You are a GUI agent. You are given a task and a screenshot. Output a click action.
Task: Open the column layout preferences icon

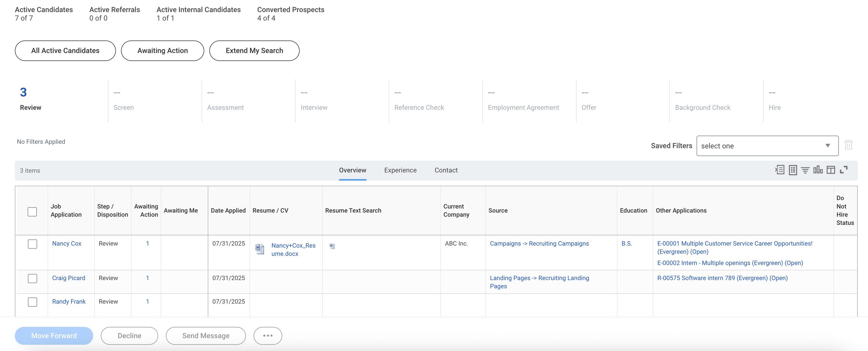(x=830, y=170)
